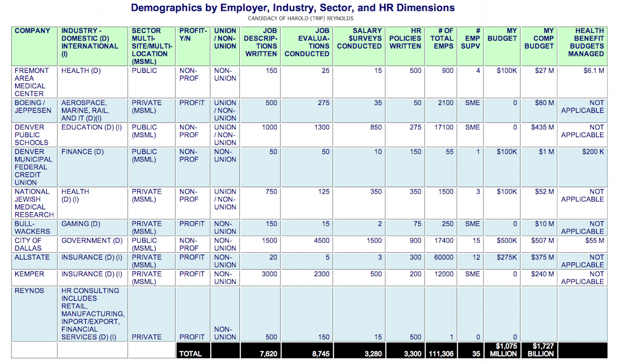Click the KEMPER company cell

coord(34,278)
